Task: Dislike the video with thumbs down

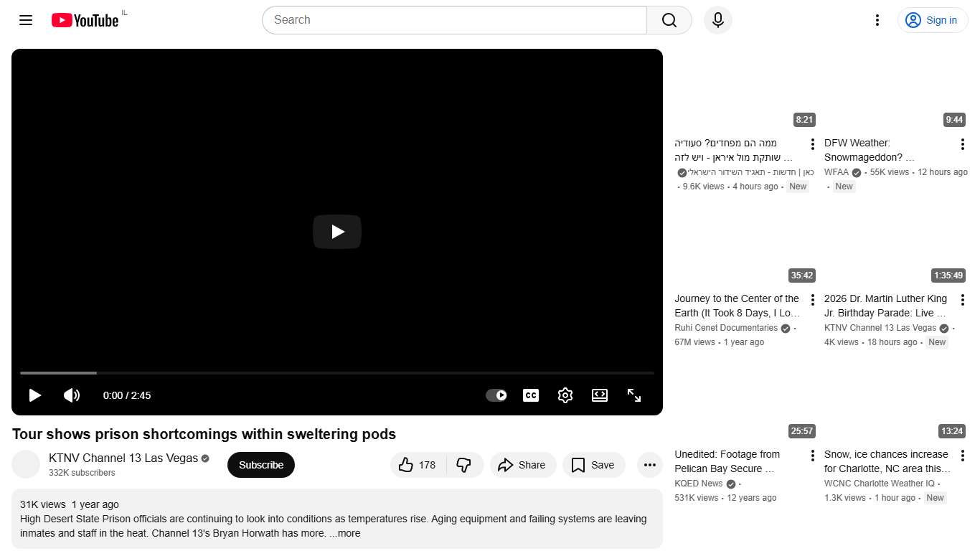Action: [464, 465]
